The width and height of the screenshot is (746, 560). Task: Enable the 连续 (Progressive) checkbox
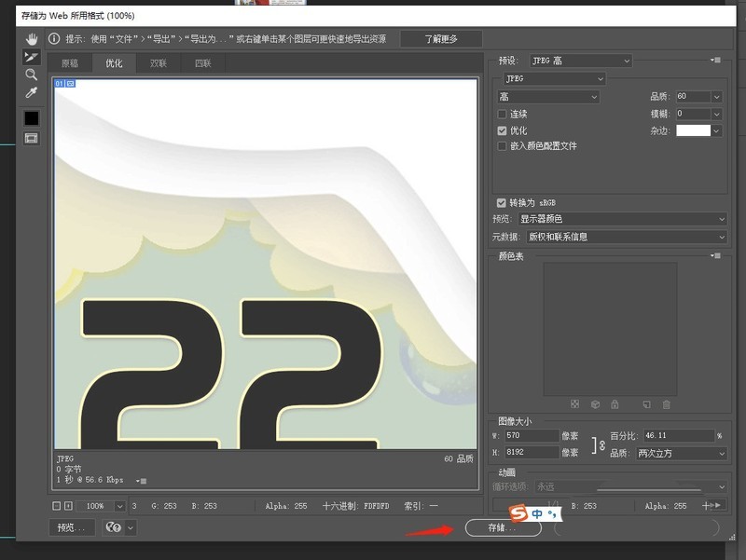point(503,114)
